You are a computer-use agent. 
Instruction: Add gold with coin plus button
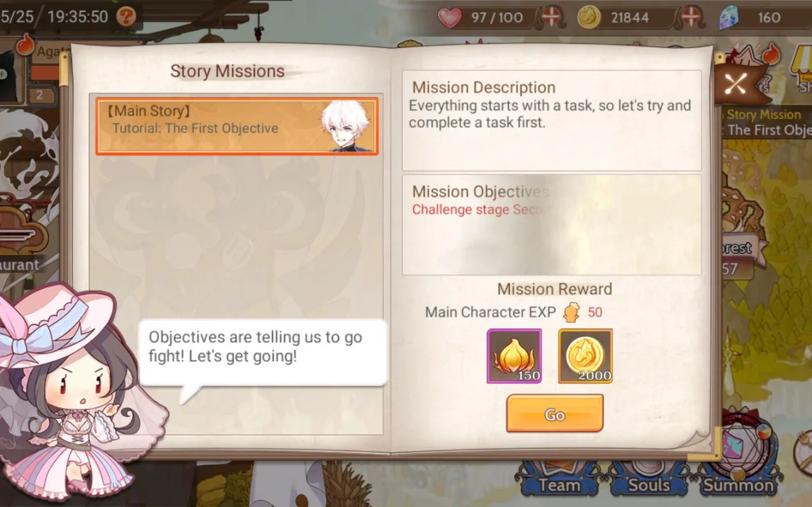pyautogui.click(x=692, y=18)
